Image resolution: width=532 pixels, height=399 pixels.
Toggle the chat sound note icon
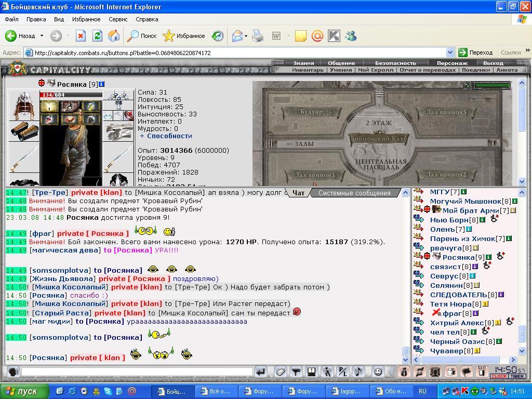tap(358, 372)
